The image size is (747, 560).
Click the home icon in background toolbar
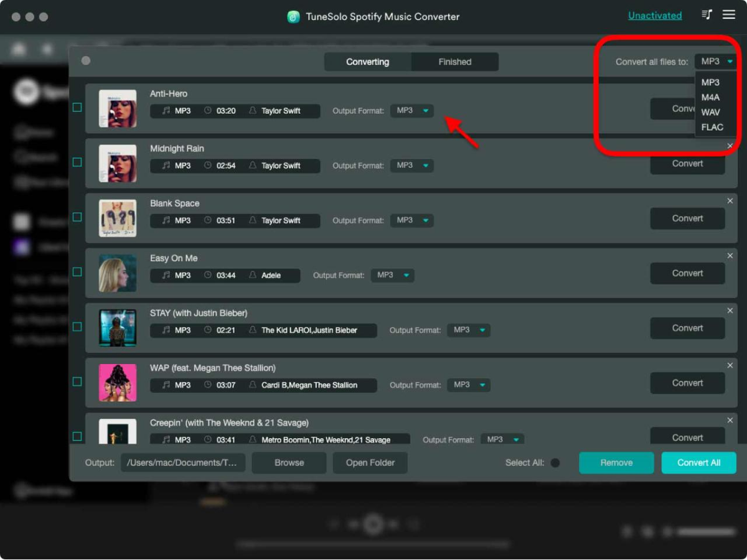pyautogui.click(x=19, y=49)
